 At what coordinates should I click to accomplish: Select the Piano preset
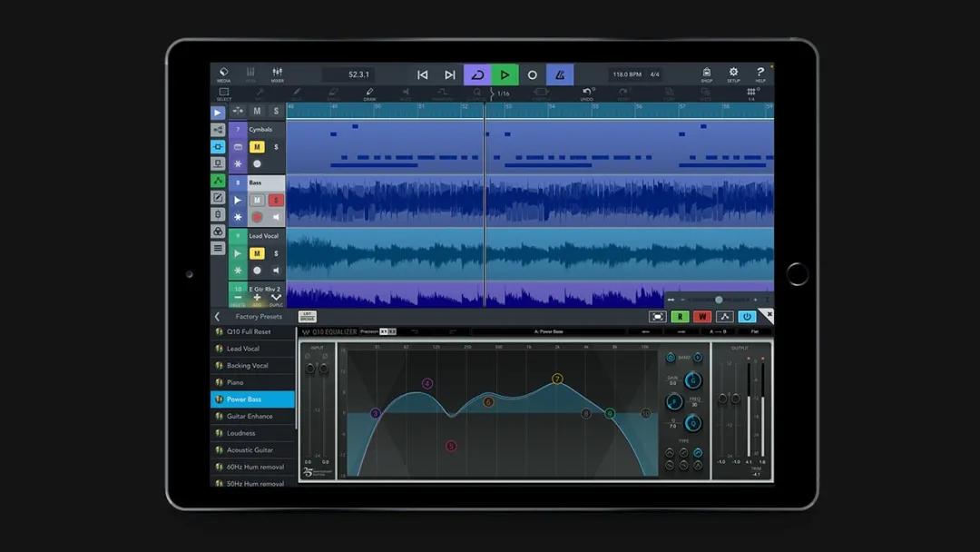tap(253, 382)
